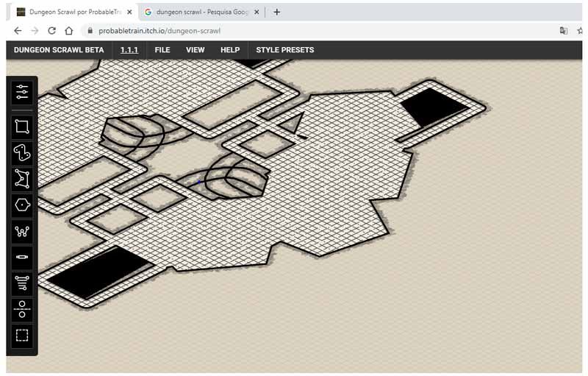The image size is (588, 376).
Task: Open the HELP menu
Action: 230,50
